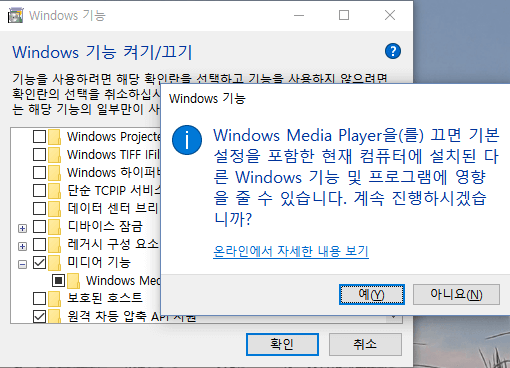The width and height of the screenshot is (510, 368).
Task: Minimize the Windows 기능 window
Action: tap(299, 15)
